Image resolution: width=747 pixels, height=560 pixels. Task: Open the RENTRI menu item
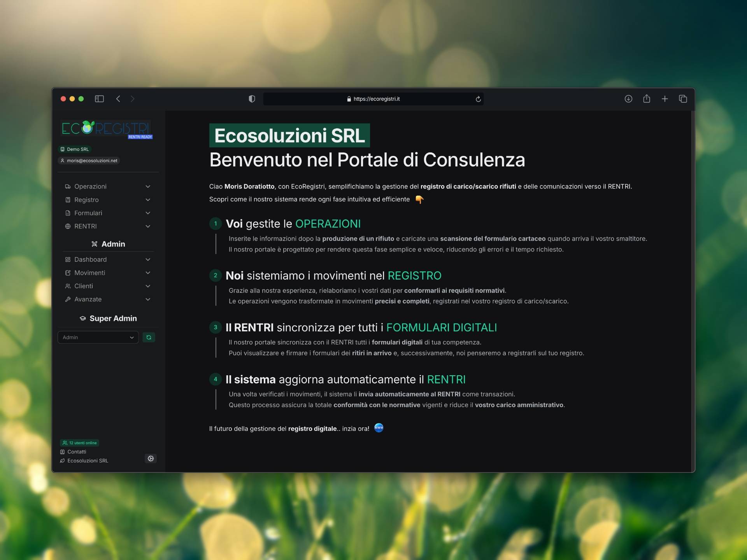coord(108,226)
